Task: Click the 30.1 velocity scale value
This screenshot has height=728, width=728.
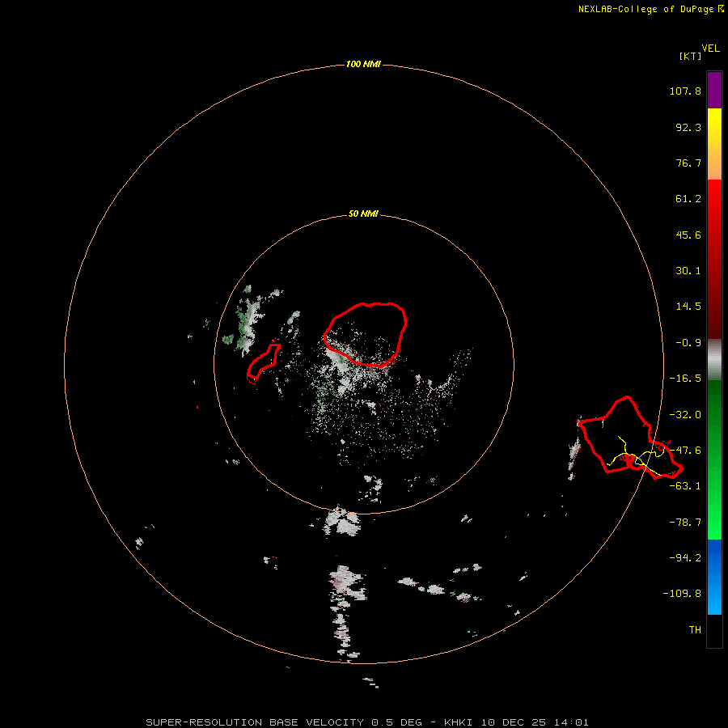Action: click(x=688, y=271)
